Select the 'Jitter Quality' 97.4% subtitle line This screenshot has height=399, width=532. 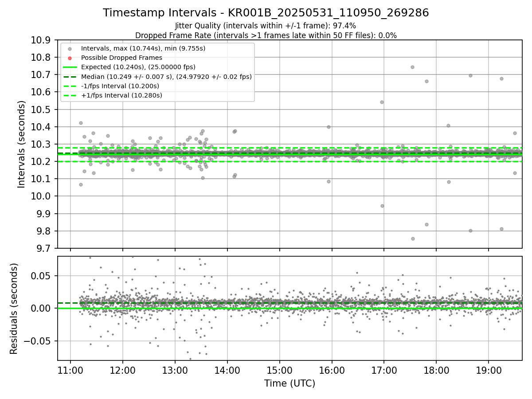pyautogui.click(x=266, y=26)
